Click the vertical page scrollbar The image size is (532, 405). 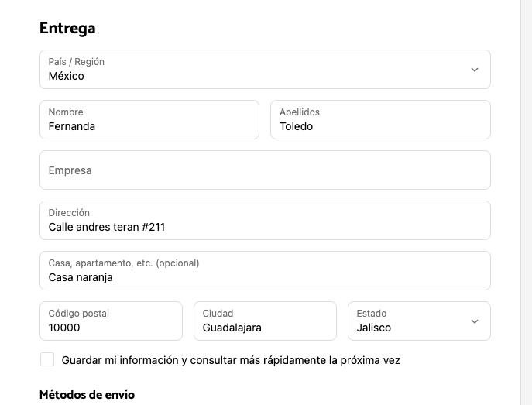(526, 201)
